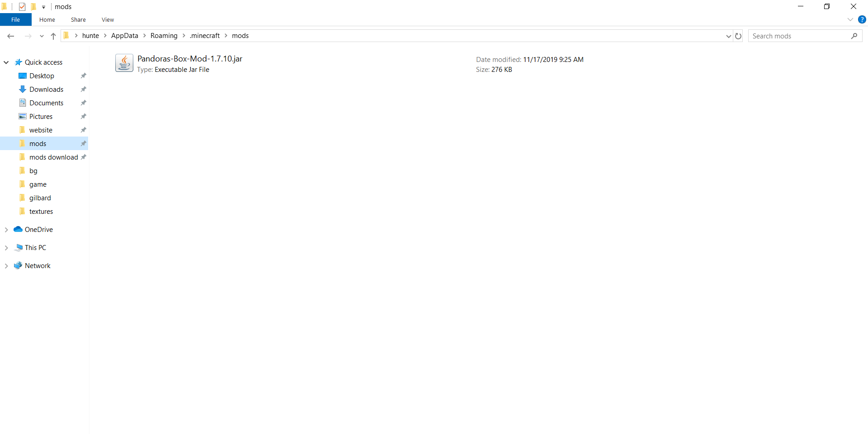Open the File tab

tap(16, 19)
